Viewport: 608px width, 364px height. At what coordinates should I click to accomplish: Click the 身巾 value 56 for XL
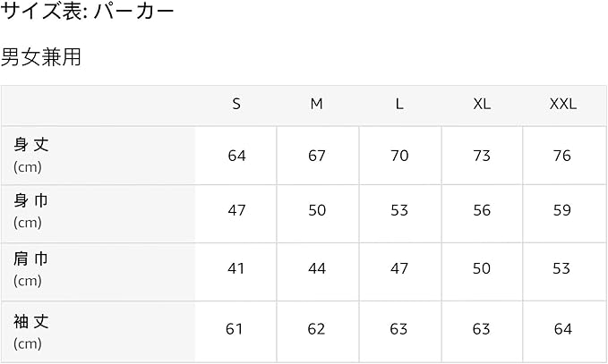tap(482, 210)
